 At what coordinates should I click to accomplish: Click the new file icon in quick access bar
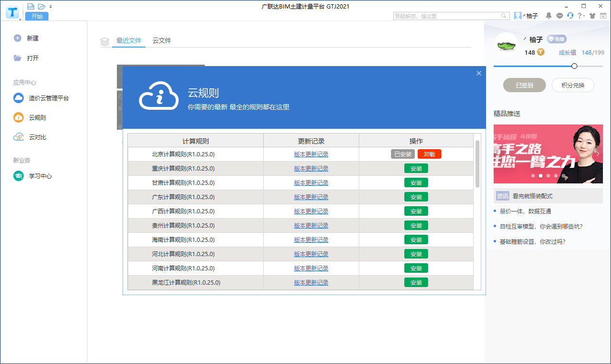click(31, 6)
